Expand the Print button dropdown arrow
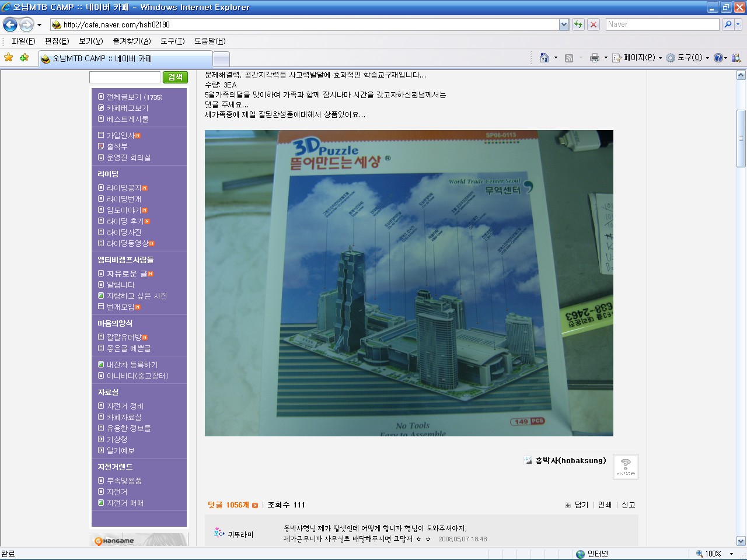The width and height of the screenshot is (747, 560). point(606,58)
